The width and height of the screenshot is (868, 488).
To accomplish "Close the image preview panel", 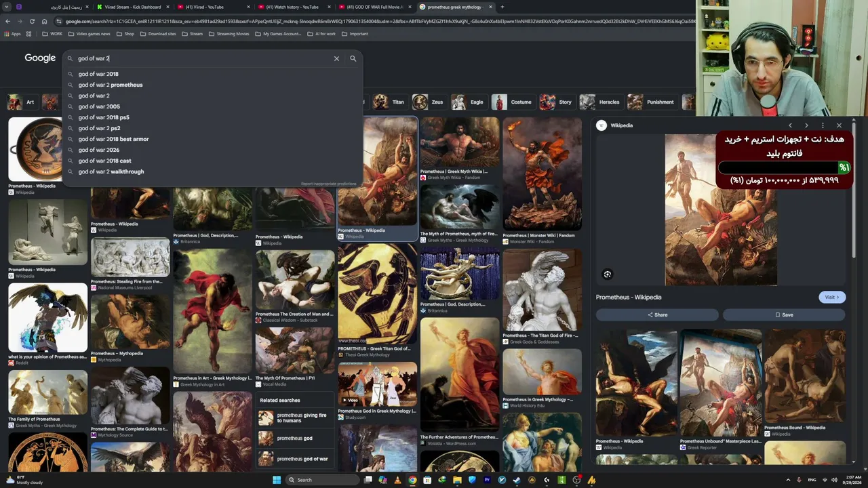I will pos(839,125).
